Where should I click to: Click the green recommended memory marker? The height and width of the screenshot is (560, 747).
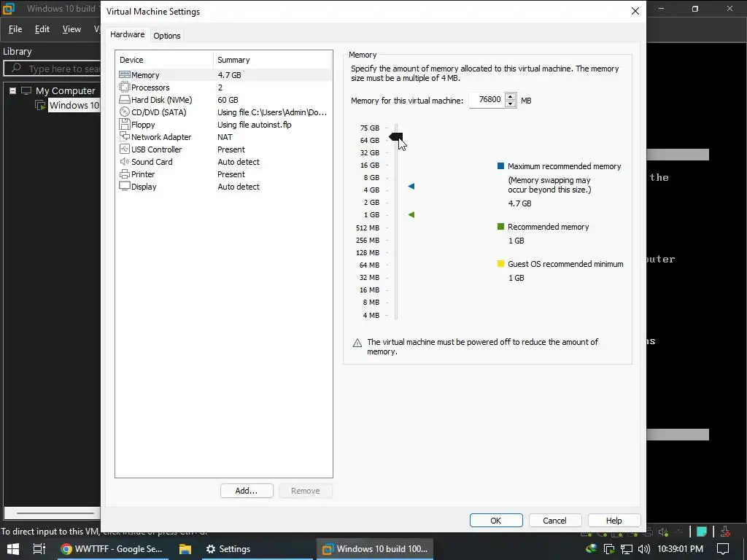[411, 215]
